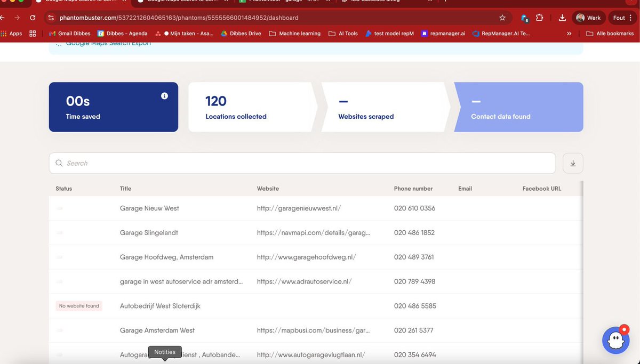Click the search magnifier icon
The width and height of the screenshot is (640, 364).
coord(59,163)
